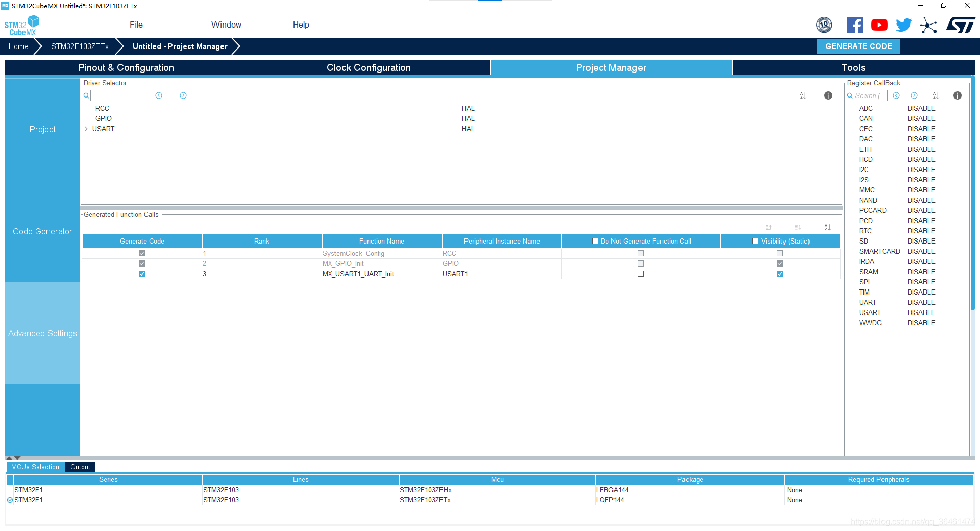
Task: Click the Register CallBack search field
Action: click(x=871, y=95)
